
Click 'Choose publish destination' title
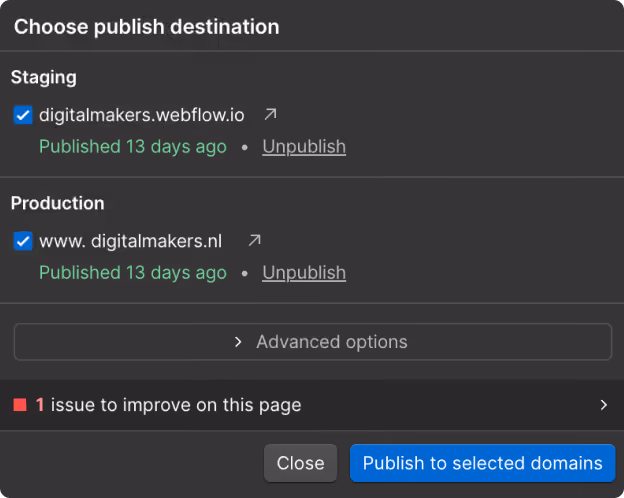tap(147, 27)
